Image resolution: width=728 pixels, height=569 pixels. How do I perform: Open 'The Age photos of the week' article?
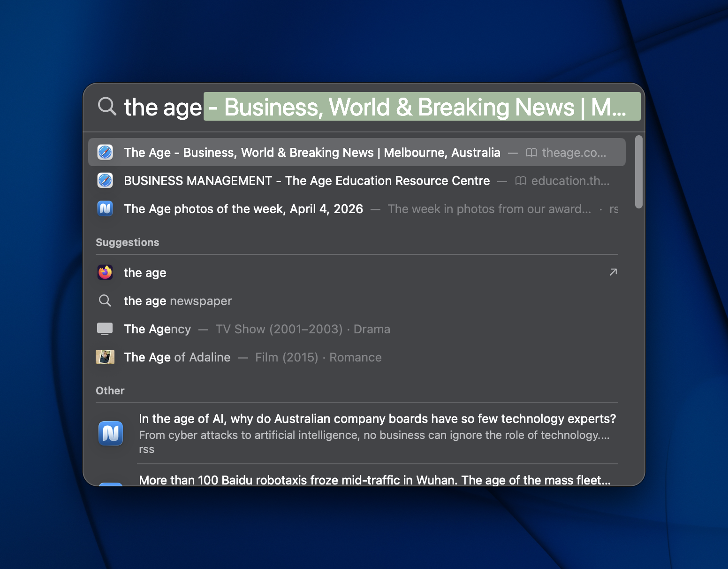(243, 209)
